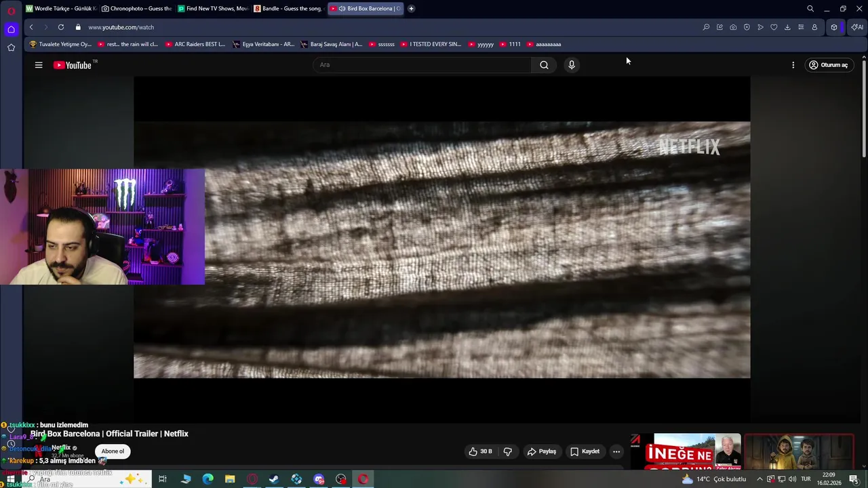Open the Windows notification center icon
This screenshot has width=868, height=488.
click(854, 479)
